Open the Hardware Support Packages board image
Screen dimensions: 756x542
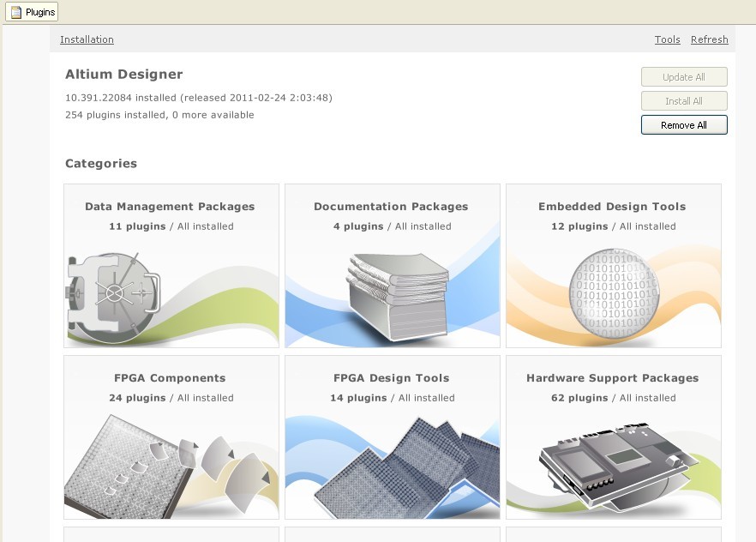click(x=619, y=467)
